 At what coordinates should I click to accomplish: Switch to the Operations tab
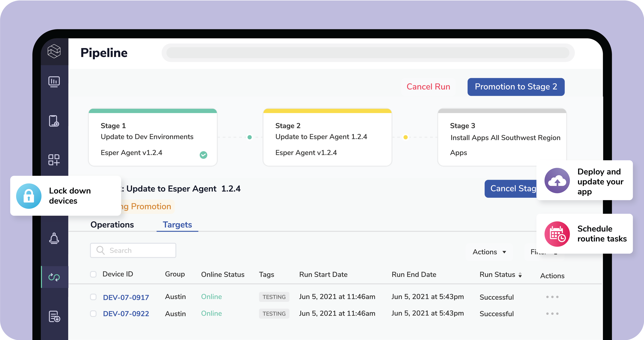pos(112,225)
